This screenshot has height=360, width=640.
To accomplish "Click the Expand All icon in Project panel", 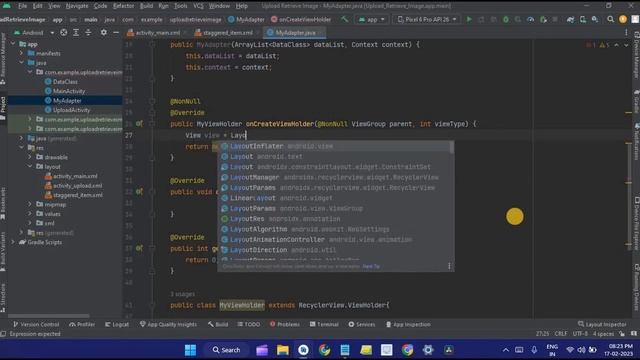I will click(76, 32).
